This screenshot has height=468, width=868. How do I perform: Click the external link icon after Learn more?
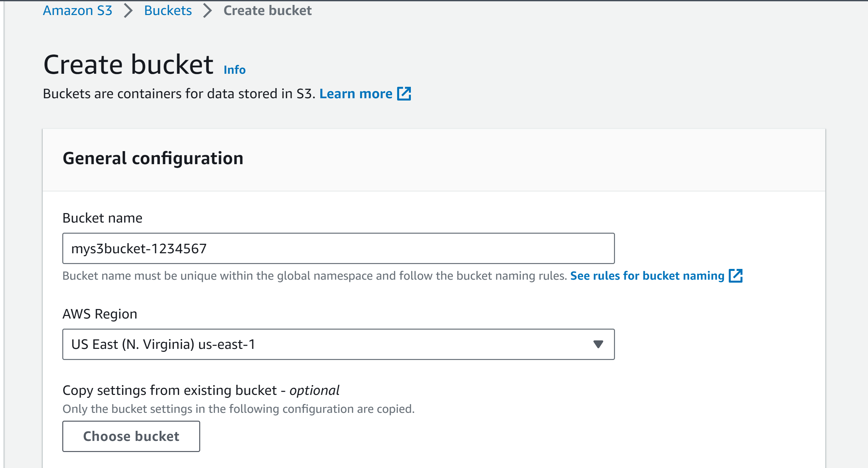point(404,94)
